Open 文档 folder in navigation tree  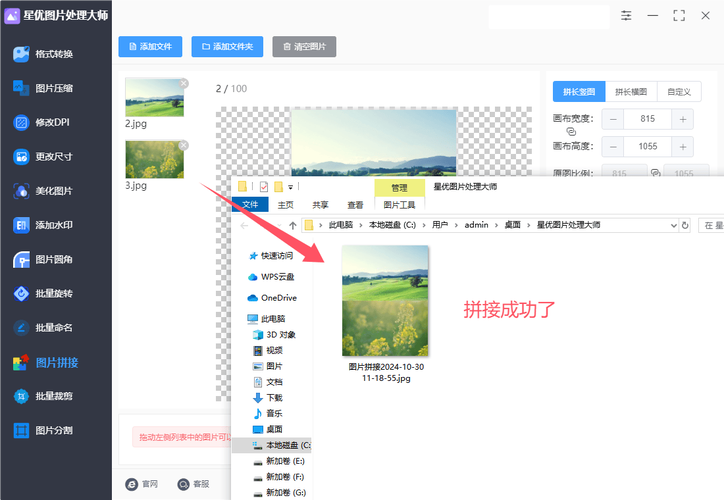(268, 382)
